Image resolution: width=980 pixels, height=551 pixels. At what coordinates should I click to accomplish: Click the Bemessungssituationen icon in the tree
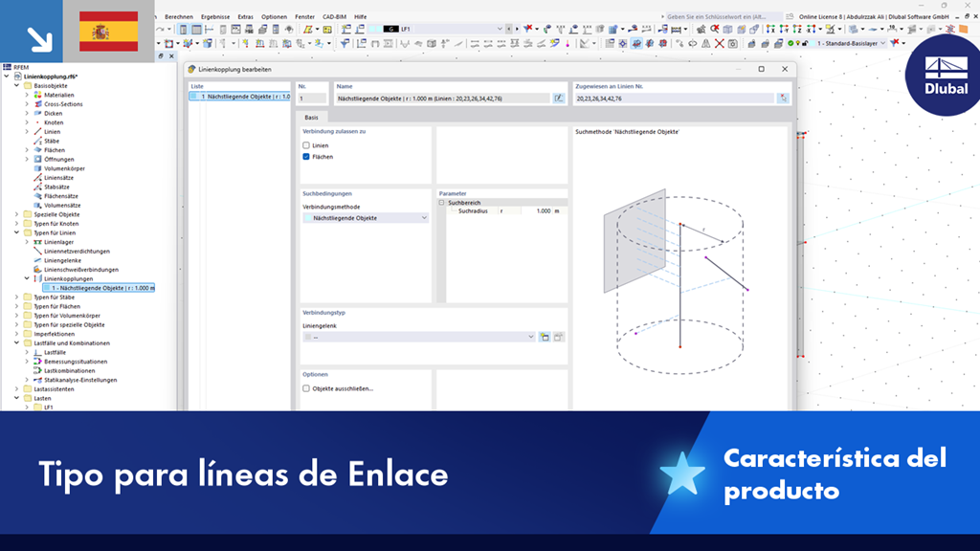click(x=37, y=361)
